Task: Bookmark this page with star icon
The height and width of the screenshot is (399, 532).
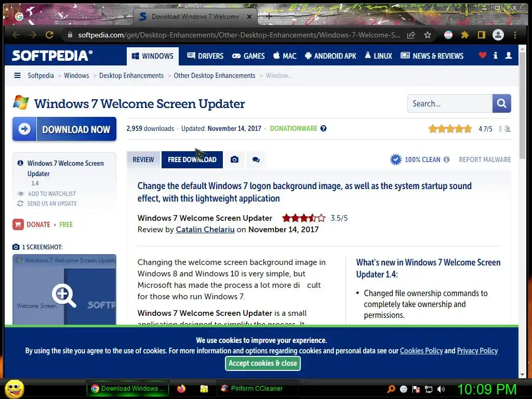Action: coord(428,35)
